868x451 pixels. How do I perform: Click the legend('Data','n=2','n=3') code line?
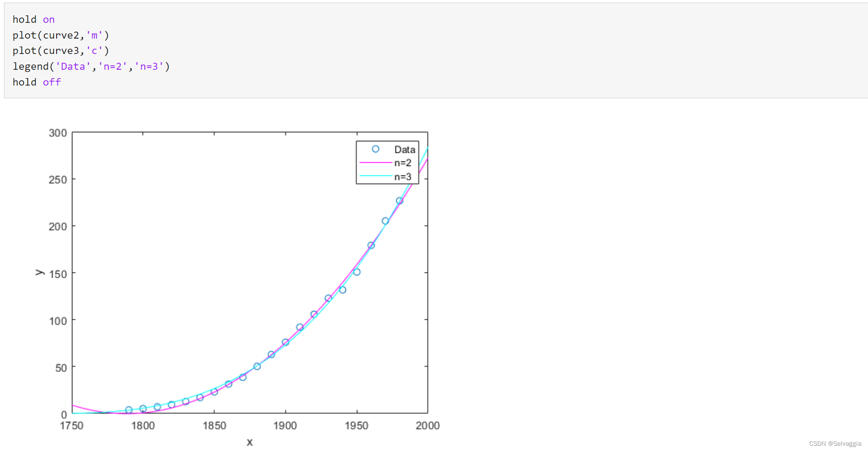click(x=91, y=66)
